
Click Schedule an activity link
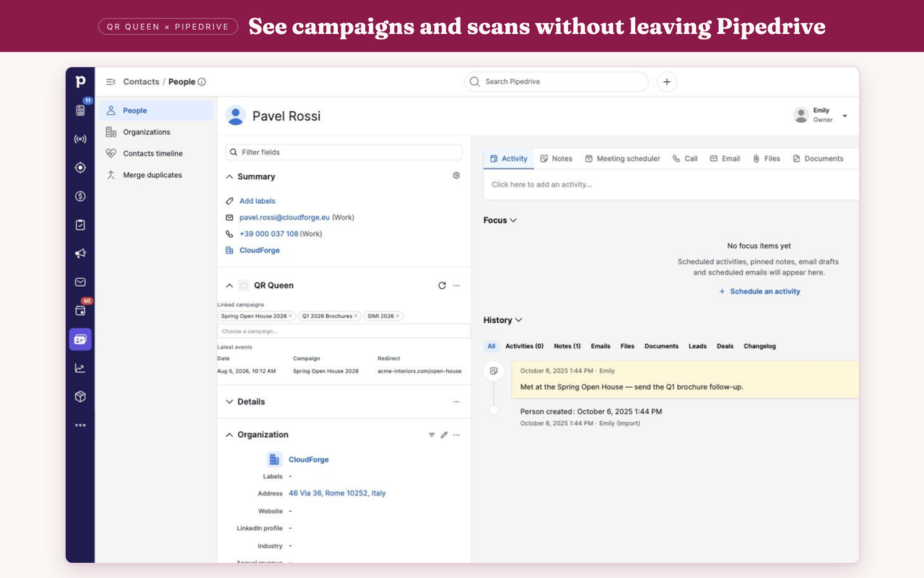click(x=759, y=291)
